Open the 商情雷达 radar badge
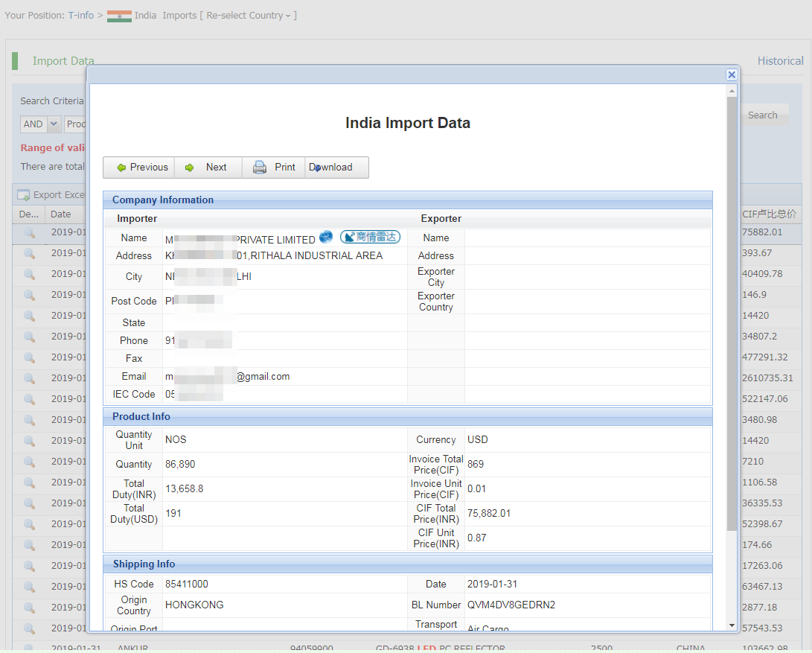Viewport: 812px width, 653px height. click(x=370, y=238)
